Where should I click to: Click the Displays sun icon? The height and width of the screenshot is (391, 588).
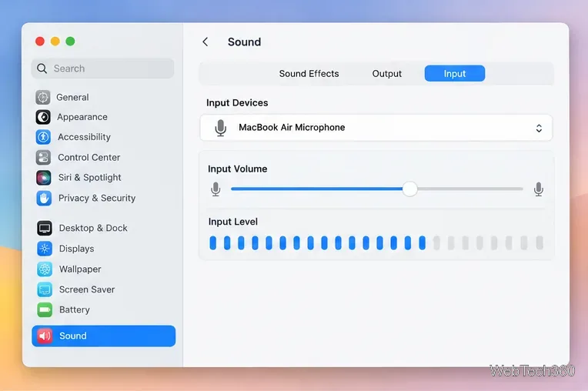point(44,249)
